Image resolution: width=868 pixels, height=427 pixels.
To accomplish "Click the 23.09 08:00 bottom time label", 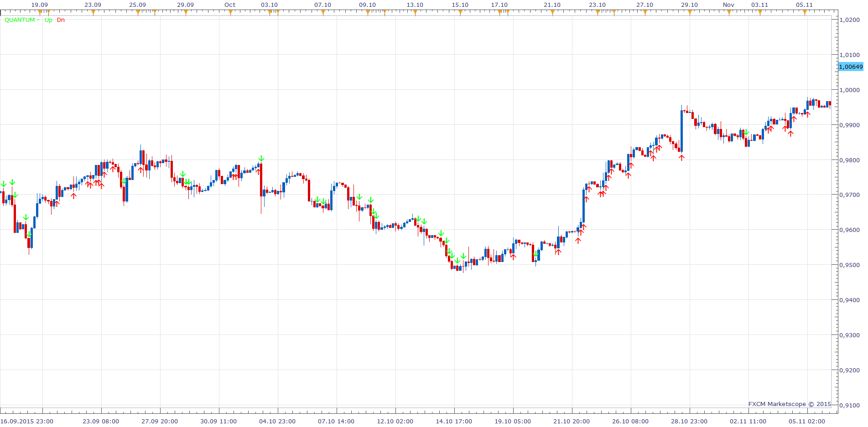I will [101, 421].
